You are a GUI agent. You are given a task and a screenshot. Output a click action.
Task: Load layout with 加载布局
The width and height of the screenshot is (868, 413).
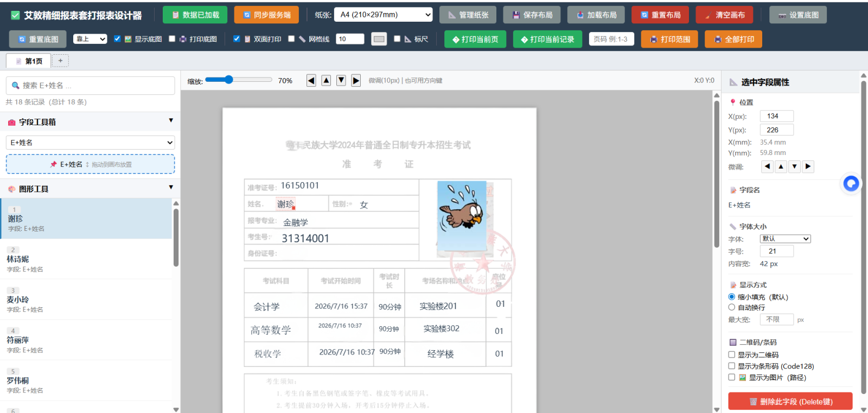click(x=596, y=15)
